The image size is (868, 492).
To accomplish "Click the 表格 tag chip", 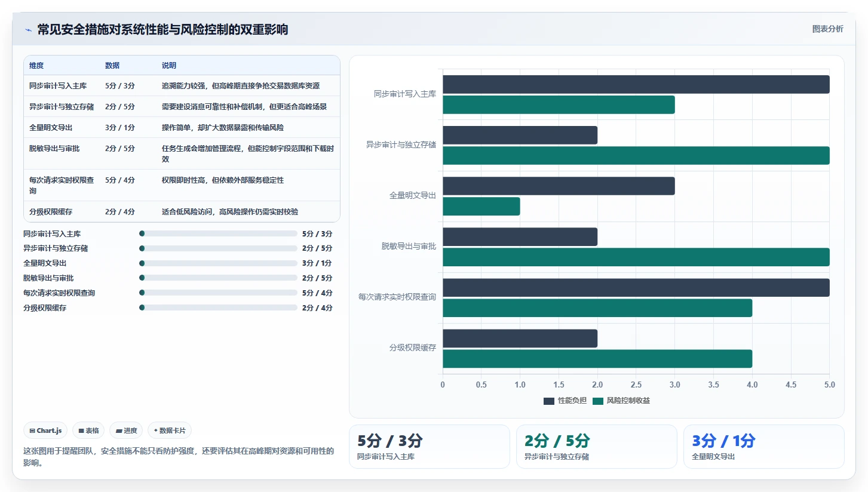I will [88, 430].
